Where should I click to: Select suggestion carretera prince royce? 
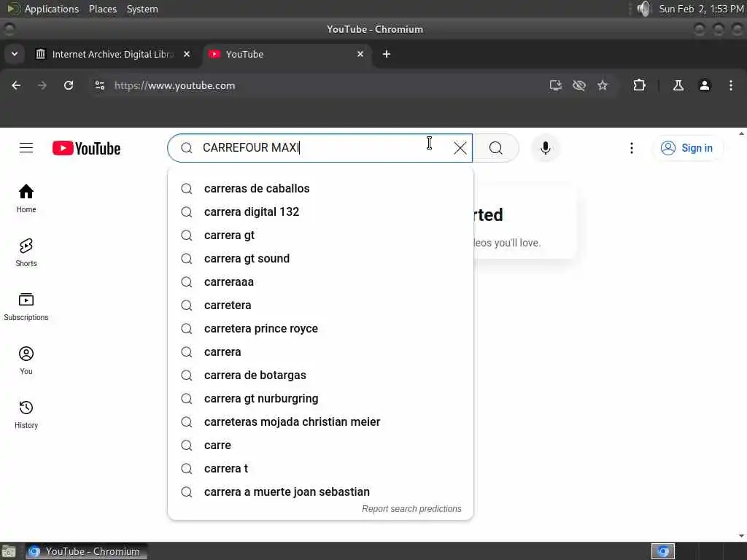click(321, 329)
